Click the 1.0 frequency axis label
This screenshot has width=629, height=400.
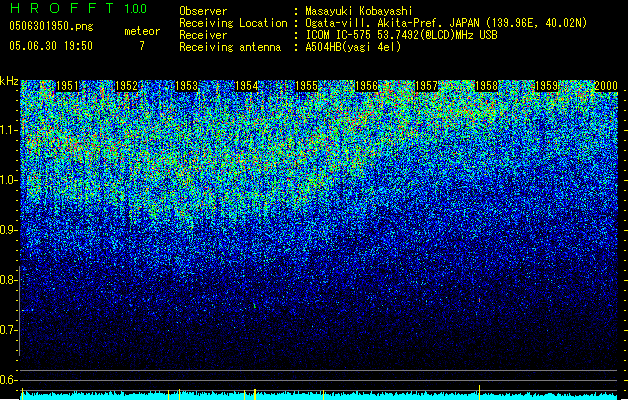click(x=9, y=180)
